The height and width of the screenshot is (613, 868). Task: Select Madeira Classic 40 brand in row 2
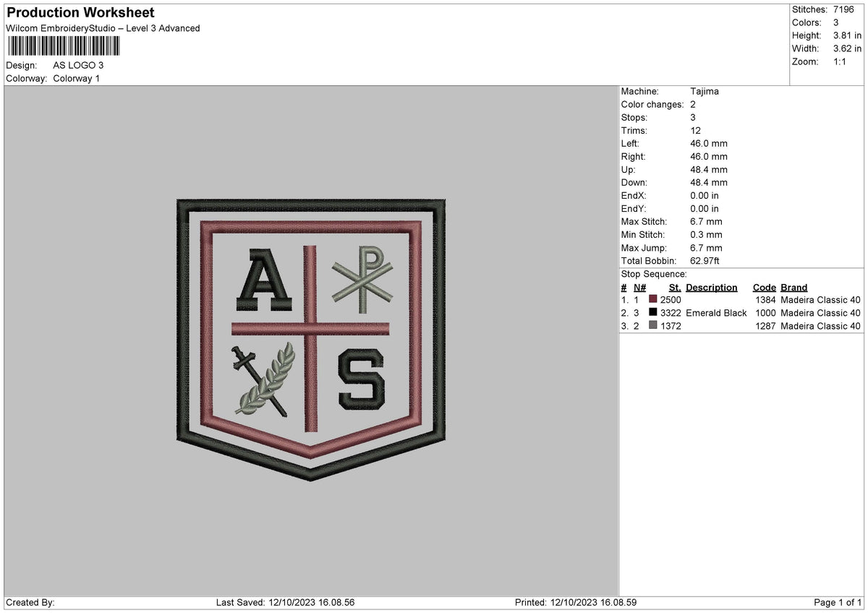pos(820,313)
